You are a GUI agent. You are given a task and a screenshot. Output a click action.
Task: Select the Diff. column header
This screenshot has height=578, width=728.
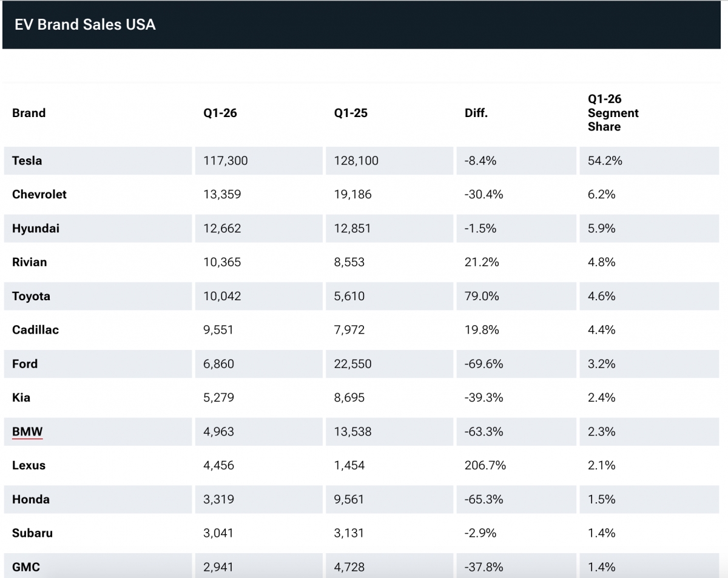coord(476,113)
